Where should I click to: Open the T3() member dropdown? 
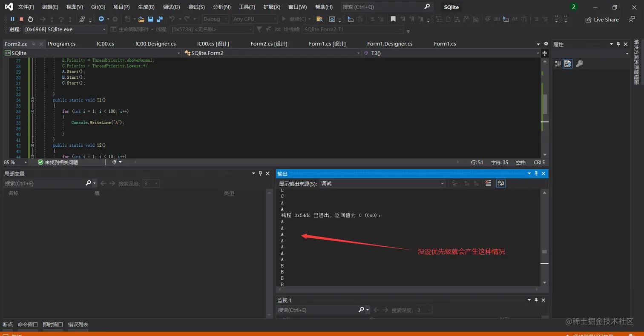point(451,53)
